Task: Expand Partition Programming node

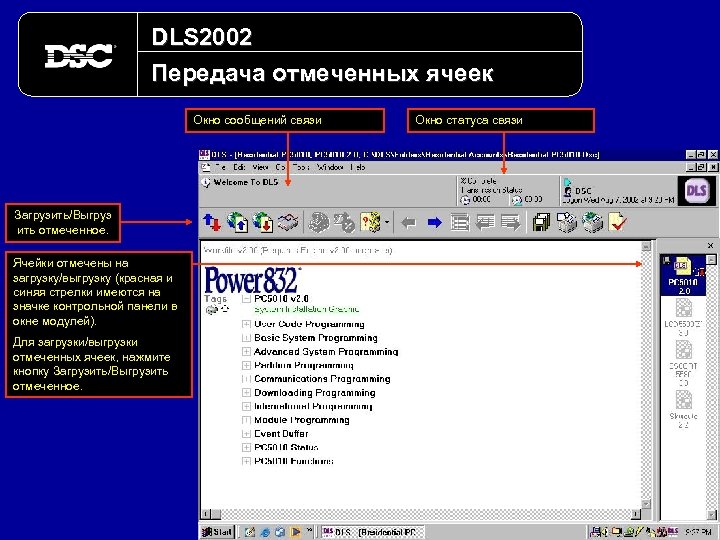Action: point(247,366)
